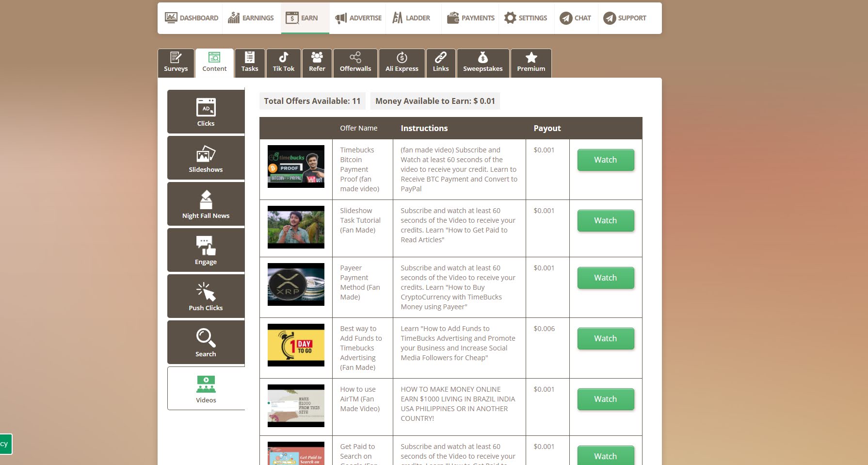
Task: Open the EARNINGS menu item
Action: 251,18
